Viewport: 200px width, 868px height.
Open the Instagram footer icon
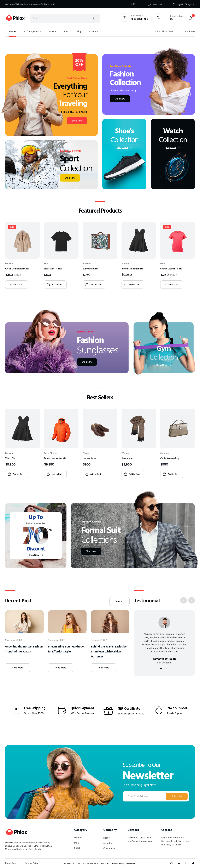click(171, 863)
